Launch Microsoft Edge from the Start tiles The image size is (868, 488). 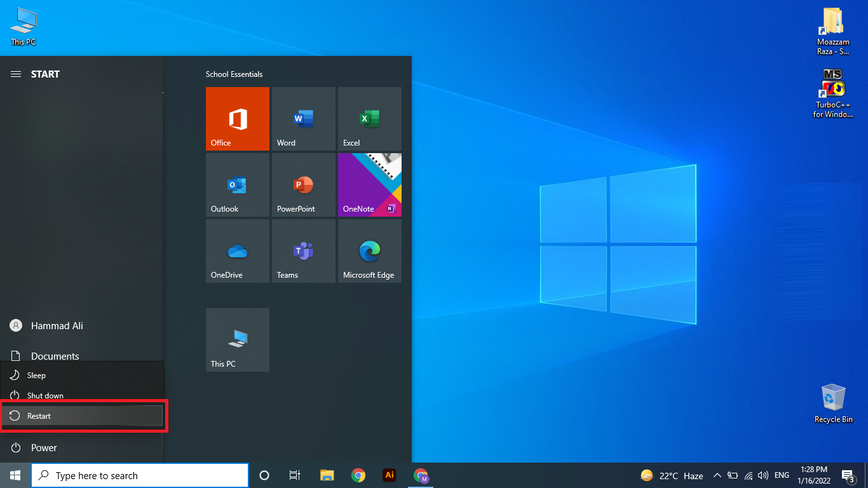point(370,251)
